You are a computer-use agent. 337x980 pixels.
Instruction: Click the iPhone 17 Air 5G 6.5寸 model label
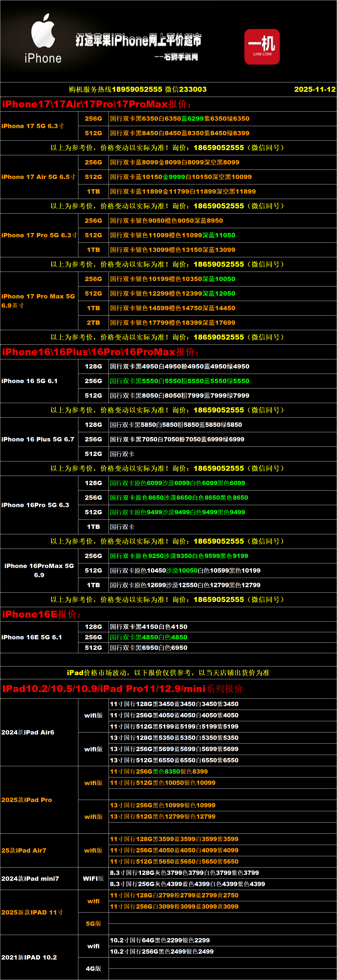pyautogui.click(x=38, y=177)
